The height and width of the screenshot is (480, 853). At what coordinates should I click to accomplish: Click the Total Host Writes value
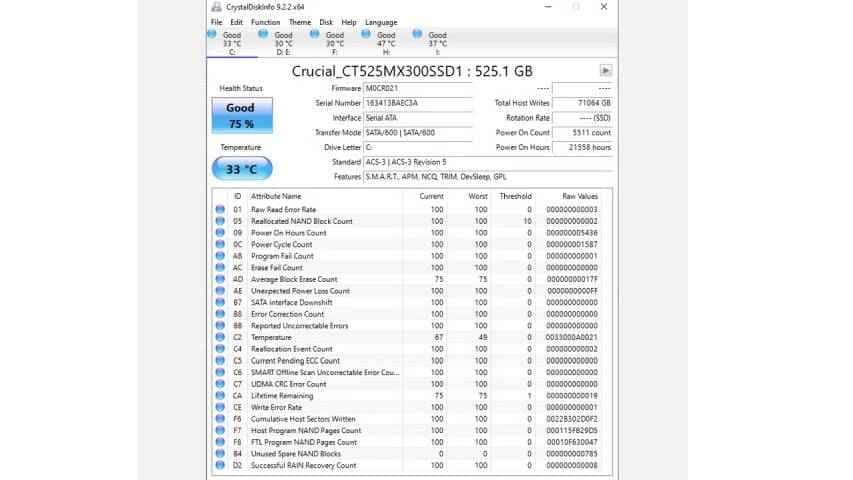[582, 103]
